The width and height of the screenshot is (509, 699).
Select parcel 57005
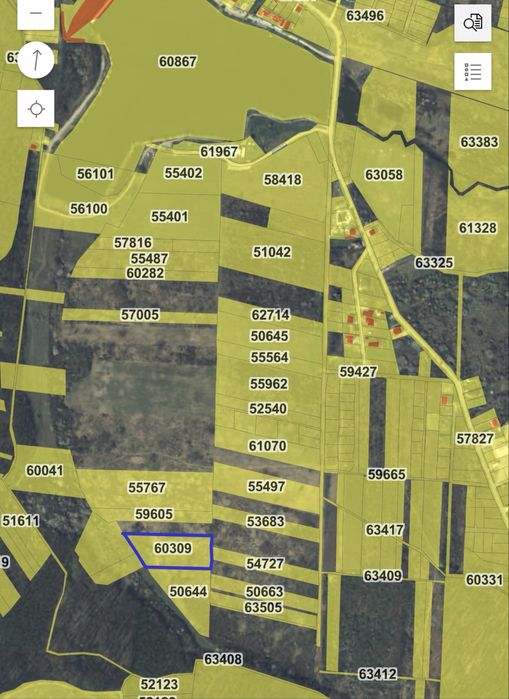(x=140, y=315)
